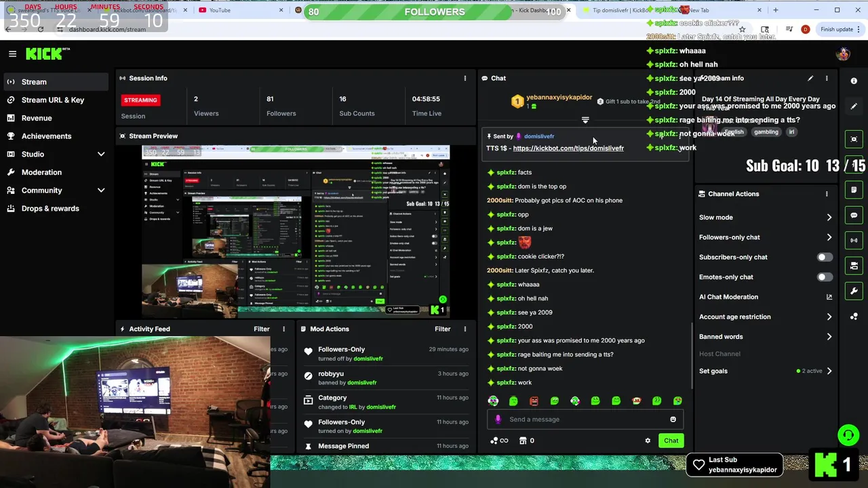Click the pencil icon in right rail
Screen dimensions: 868x488
tap(854, 106)
